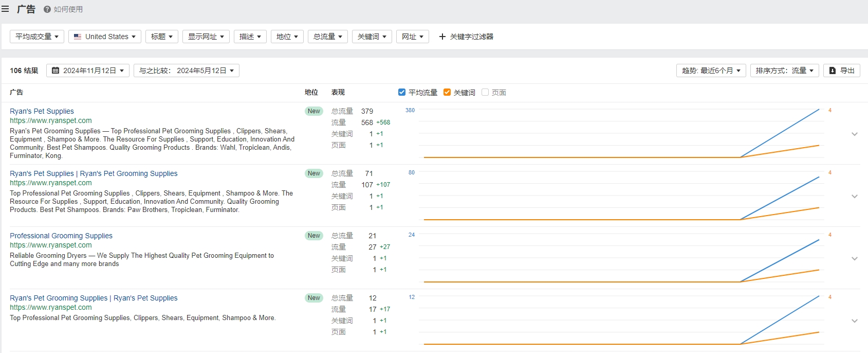Click the 总流量 value 71
868x353 pixels.
[x=369, y=173]
